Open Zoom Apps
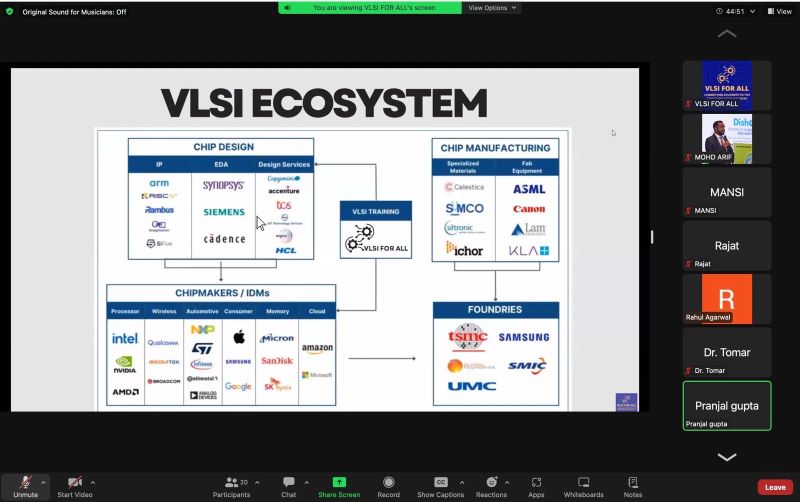 536,487
